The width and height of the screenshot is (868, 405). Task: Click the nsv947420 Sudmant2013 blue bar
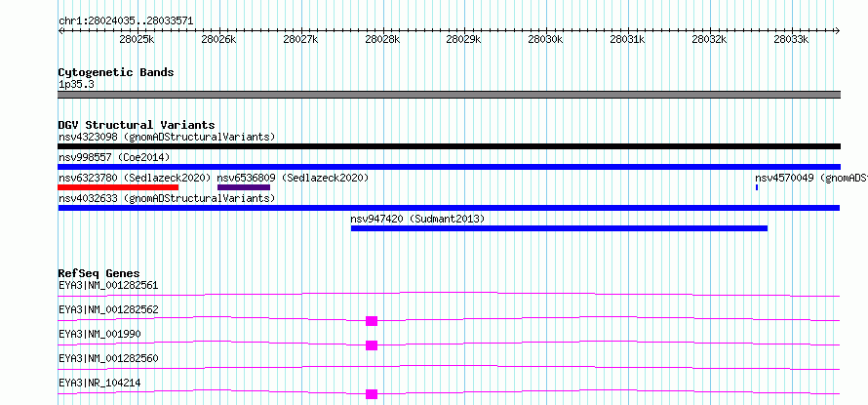click(559, 228)
